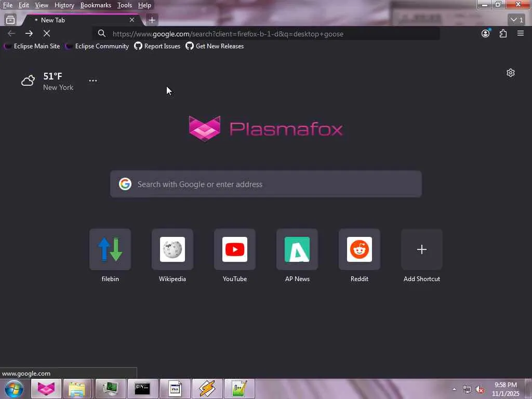Screen dimensions: 532x399
Task: Open the Wikipedia shortcut tile
Action: pyautogui.click(x=172, y=256)
